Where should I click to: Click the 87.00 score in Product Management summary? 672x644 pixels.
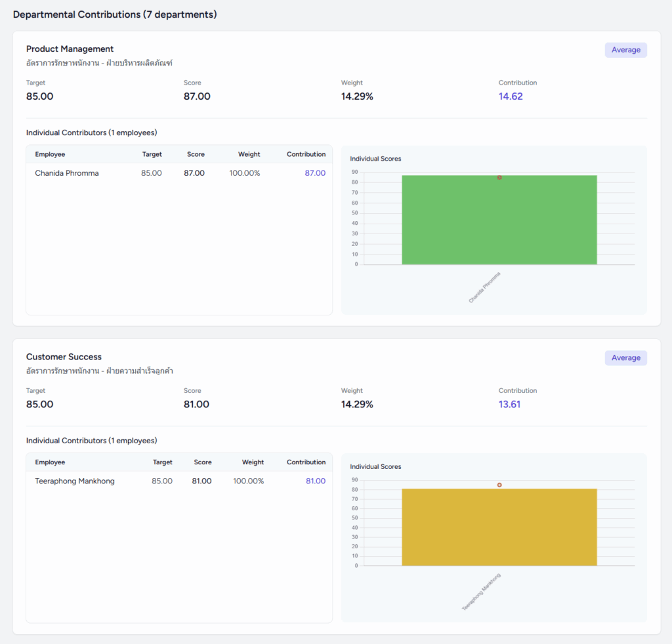(x=197, y=96)
